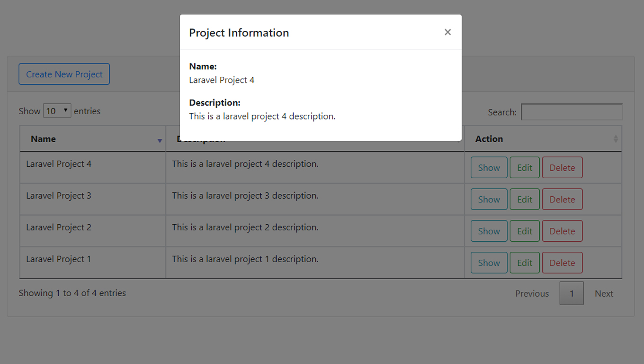Click 'Laravel Project 2' table cell
This screenshot has width=644, height=364.
93,231
